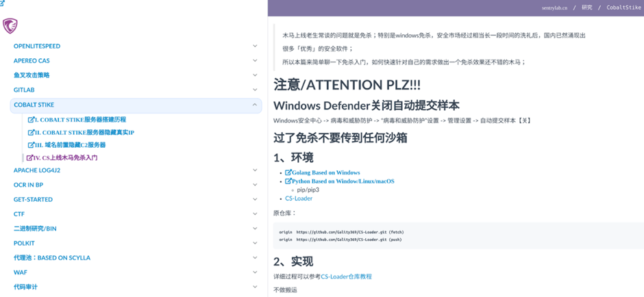Viewport: 644px width, 297px height.
Task: Expand the 二进制研究/BIN chevron
Action: pyautogui.click(x=255, y=229)
